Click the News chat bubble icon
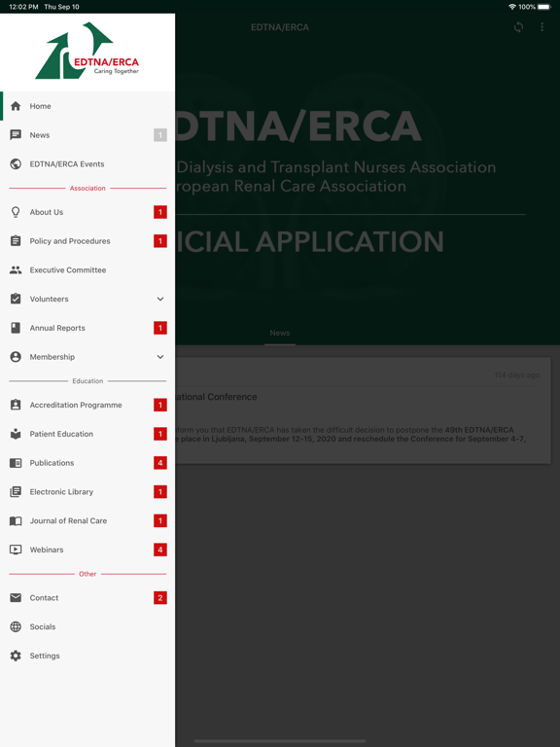Viewport: 560px width, 747px height. [16, 135]
